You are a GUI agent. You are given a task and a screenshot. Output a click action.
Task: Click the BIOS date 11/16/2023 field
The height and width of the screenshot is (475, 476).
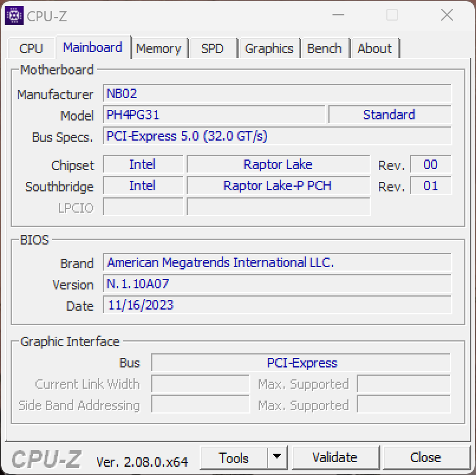(x=277, y=305)
